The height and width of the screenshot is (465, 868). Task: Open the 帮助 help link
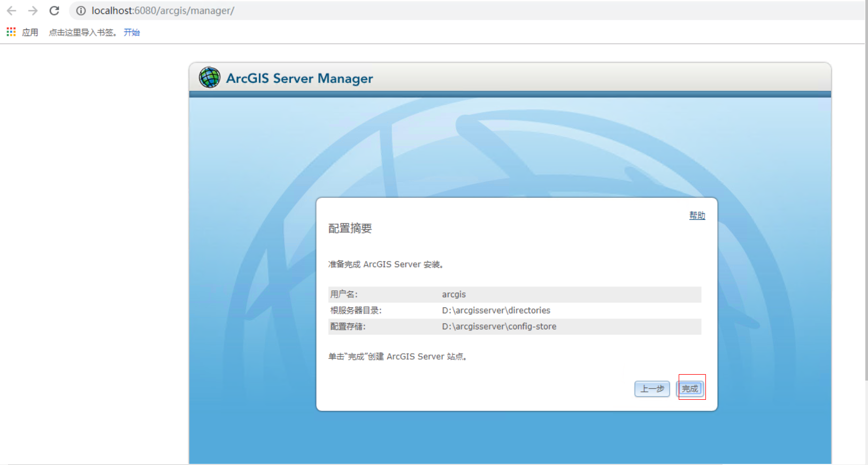tap(697, 215)
